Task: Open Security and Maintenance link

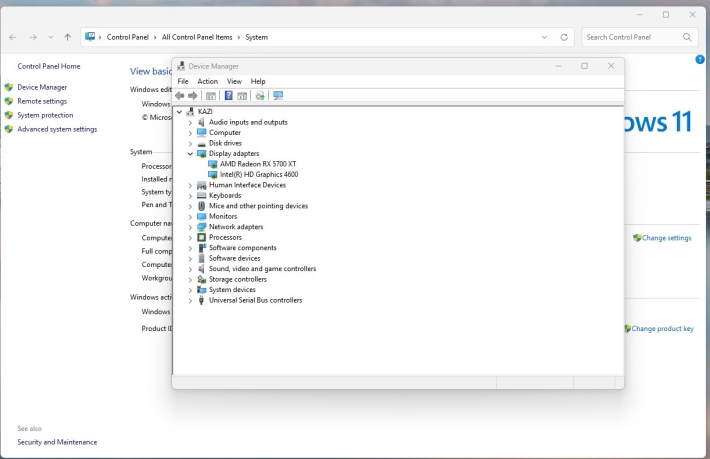Action: (57, 442)
